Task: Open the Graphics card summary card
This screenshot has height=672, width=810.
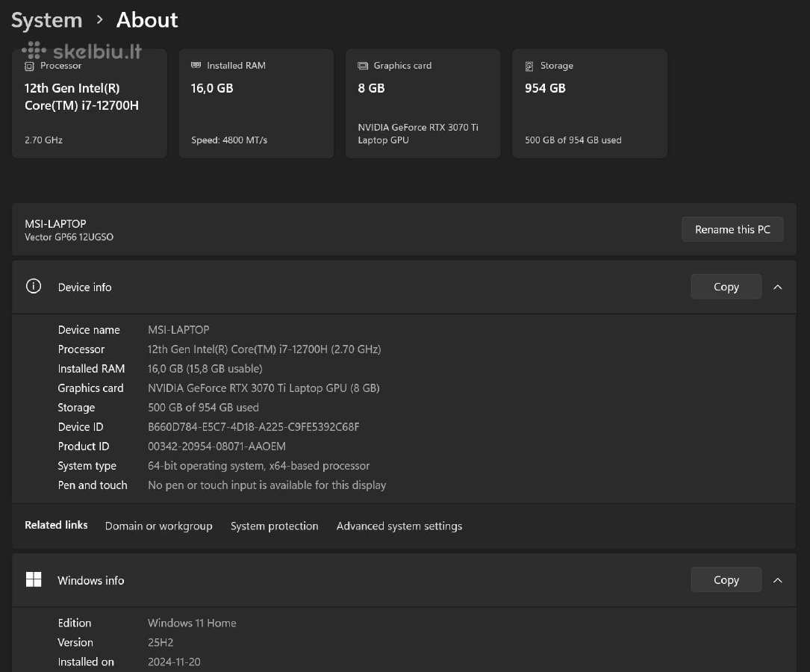Action: click(423, 103)
